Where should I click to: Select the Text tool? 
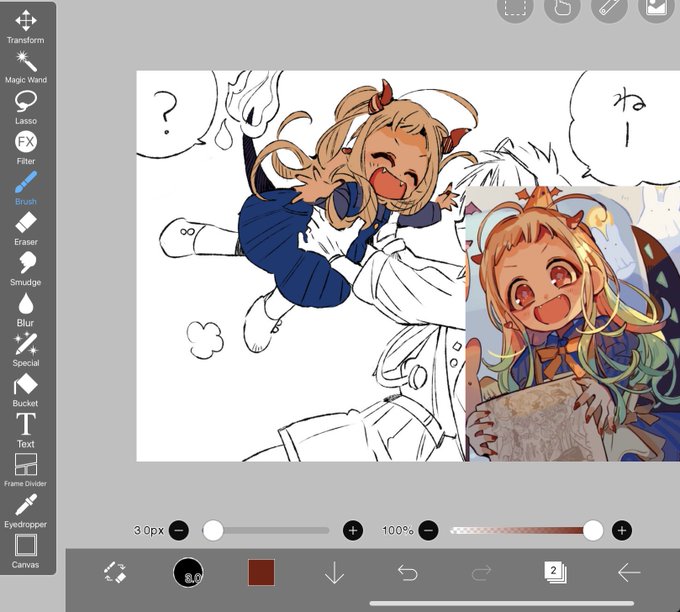tap(26, 430)
